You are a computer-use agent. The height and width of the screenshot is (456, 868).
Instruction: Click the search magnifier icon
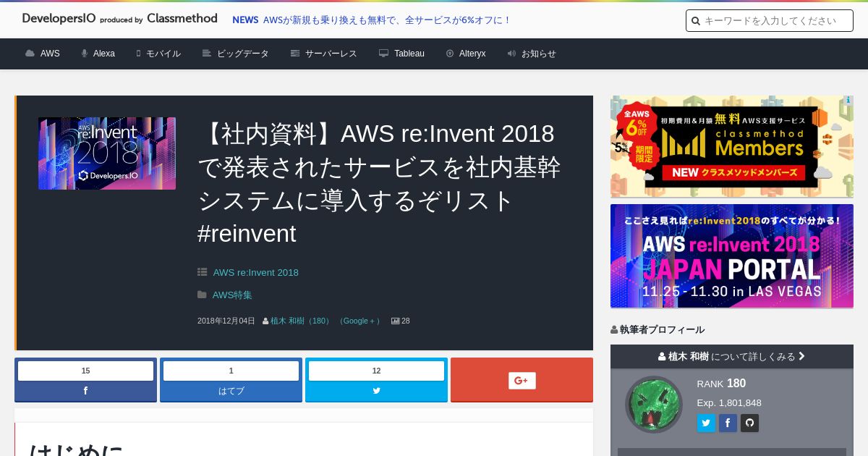tap(696, 21)
